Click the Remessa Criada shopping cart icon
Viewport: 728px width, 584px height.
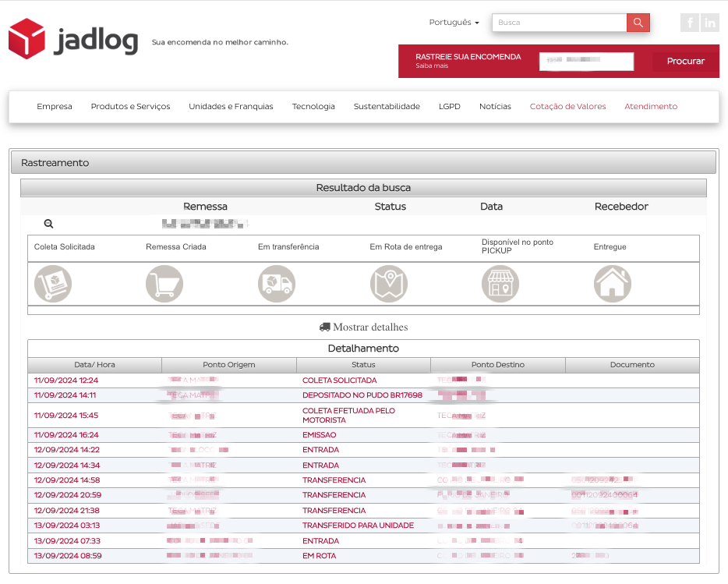[164, 283]
